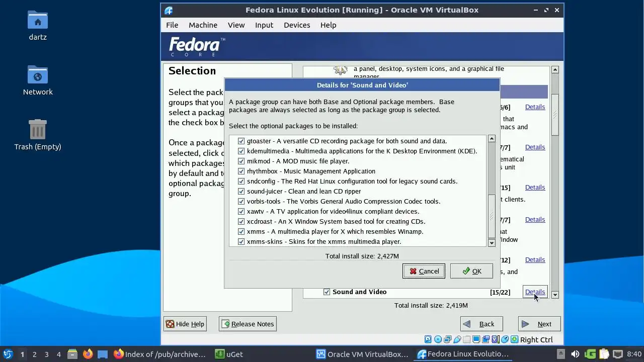This screenshot has width=644, height=362.
Task: Open the start menu bird icon
Action: click(x=8, y=354)
